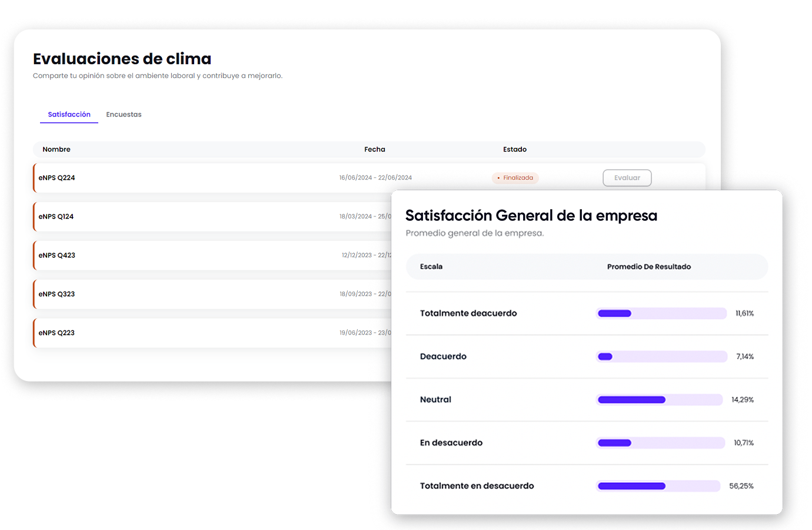The image size is (812, 530).
Task: Choose the eNPS Q423 evaluation entry
Action: coord(57,256)
